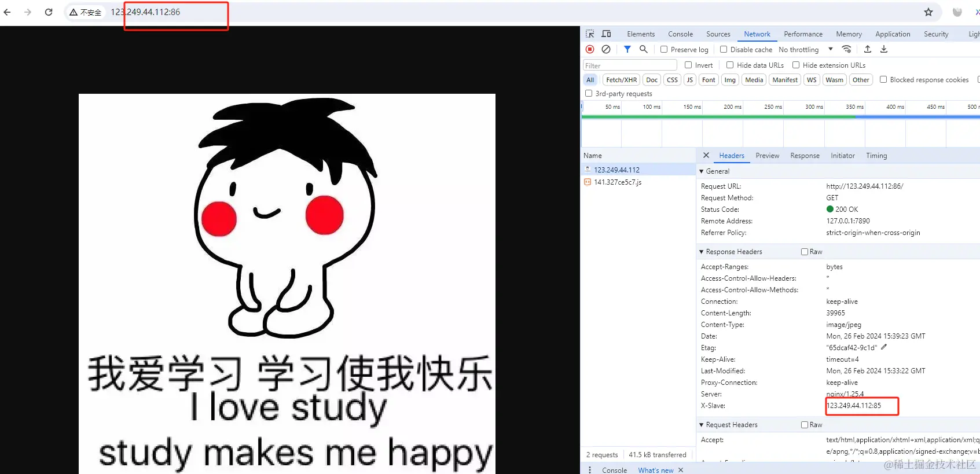
Task: Tick Hide extension URLs checkbox
Action: (x=796, y=65)
